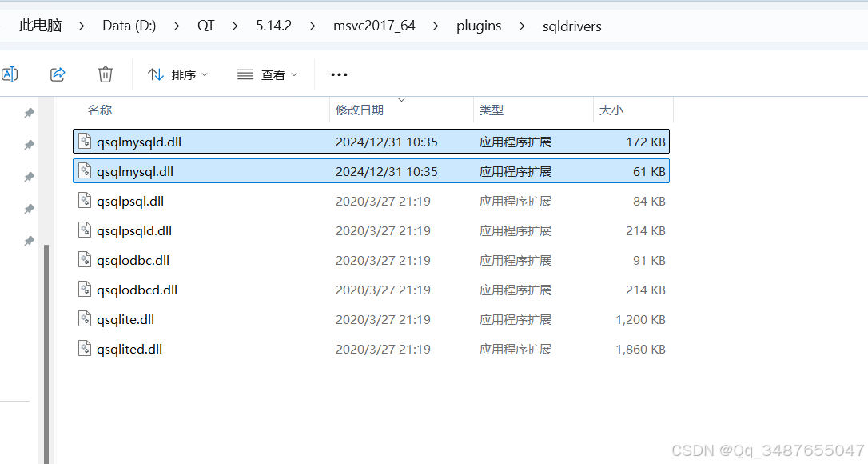Screen dimensions: 868x464
Task: Click the 91 KB size cell
Action: click(x=649, y=261)
